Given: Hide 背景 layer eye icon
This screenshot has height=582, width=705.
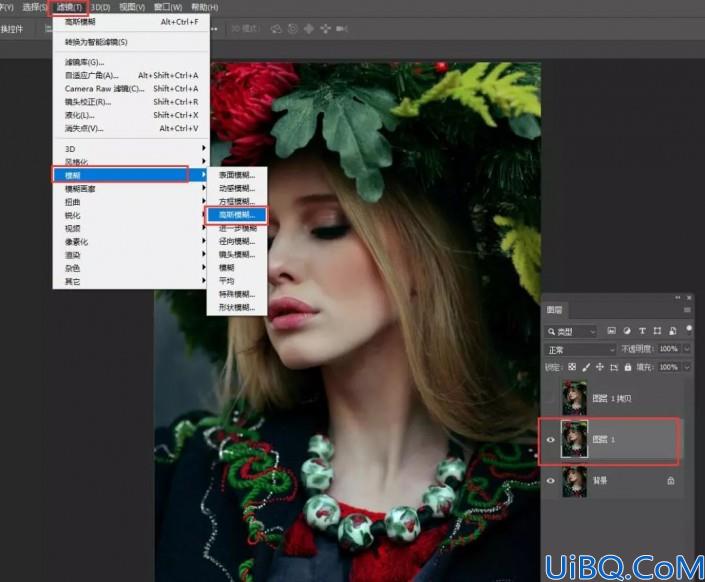Looking at the screenshot, I should 551,481.
